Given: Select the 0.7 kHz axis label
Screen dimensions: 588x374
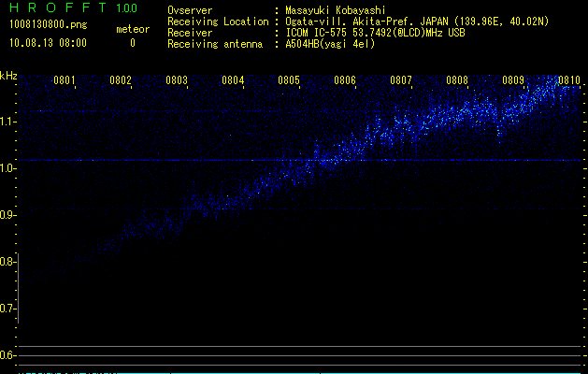Looking at the screenshot, I should 7,309.
